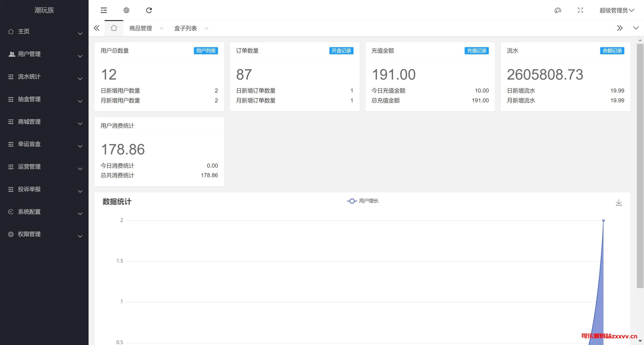Click the vertical page scrollbar thumb
The width and height of the screenshot is (644, 345).
coord(640,166)
